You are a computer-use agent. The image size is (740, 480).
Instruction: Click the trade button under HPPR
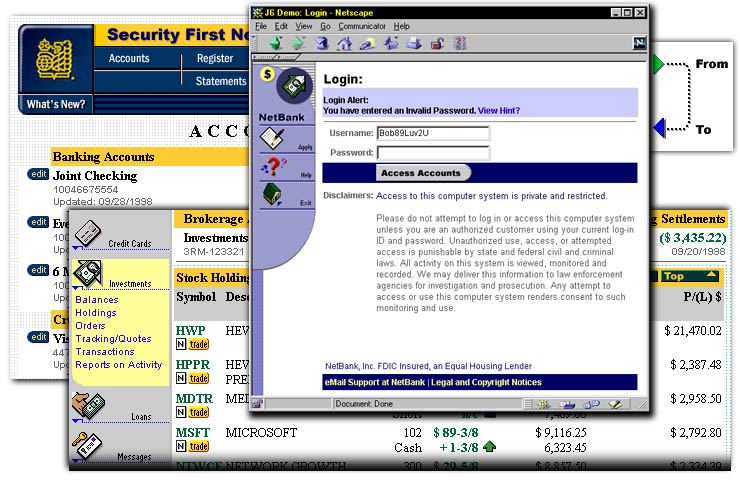[199, 378]
